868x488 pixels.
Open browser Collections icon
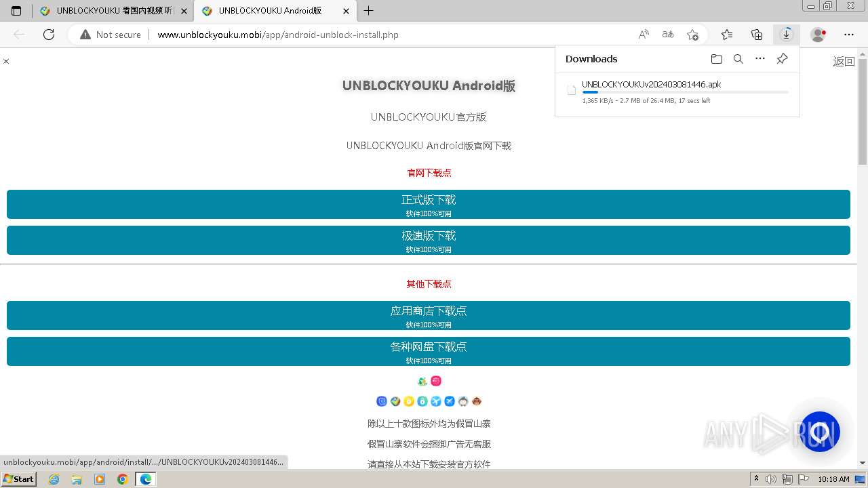pyautogui.click(x=757, y=35)
